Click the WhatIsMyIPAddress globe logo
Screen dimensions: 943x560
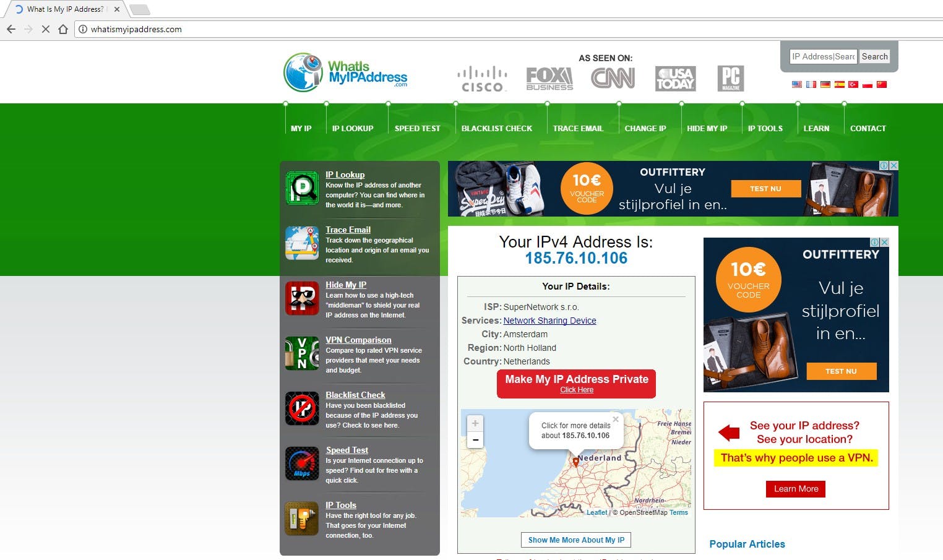(x=303, y=72)
